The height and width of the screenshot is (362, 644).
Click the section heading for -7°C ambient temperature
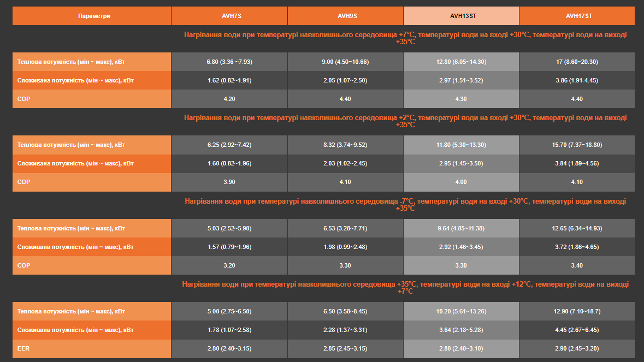(x=405, y=205)
